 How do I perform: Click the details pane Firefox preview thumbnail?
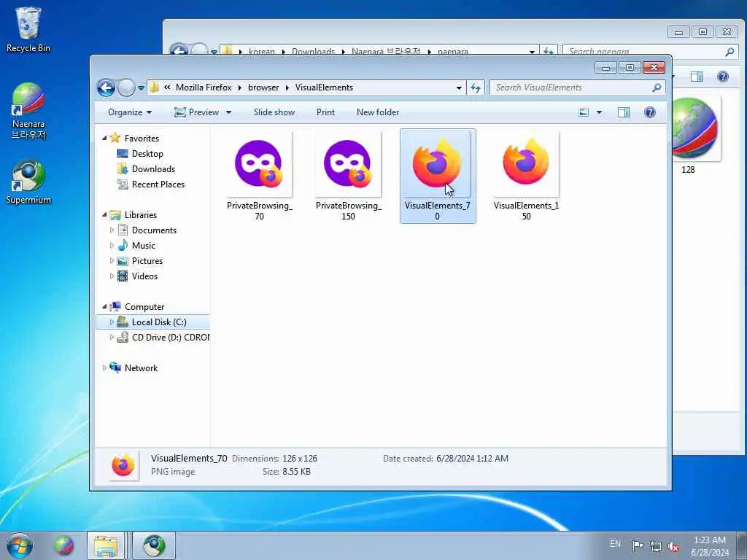123,465
